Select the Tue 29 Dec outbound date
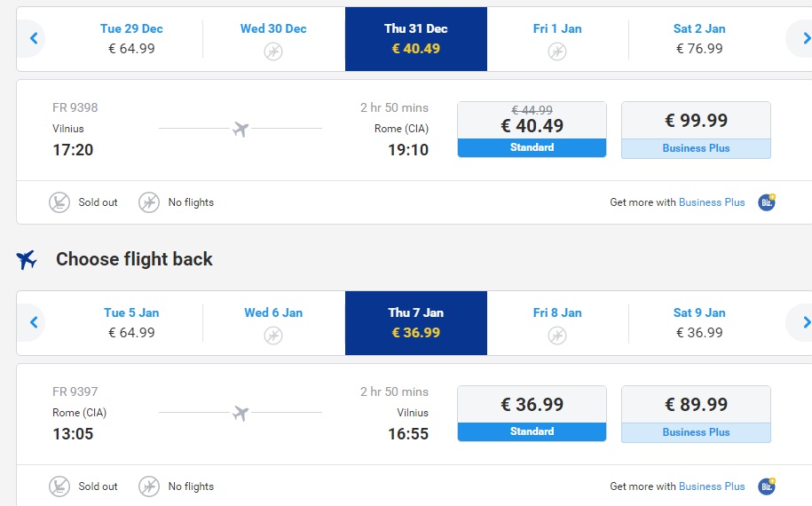This screenshot has width=812, height=506. pos(131,39)
